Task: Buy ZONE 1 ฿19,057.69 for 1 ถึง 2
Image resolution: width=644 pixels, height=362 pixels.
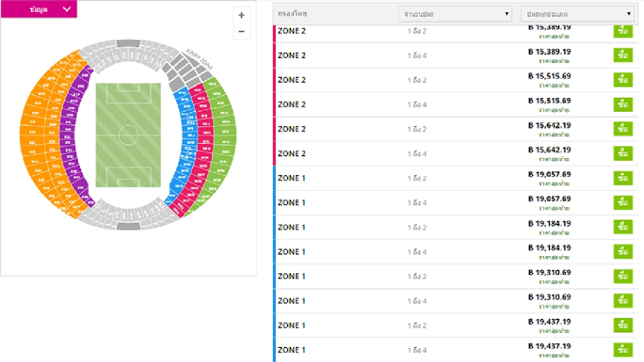Action: [623, 178]
